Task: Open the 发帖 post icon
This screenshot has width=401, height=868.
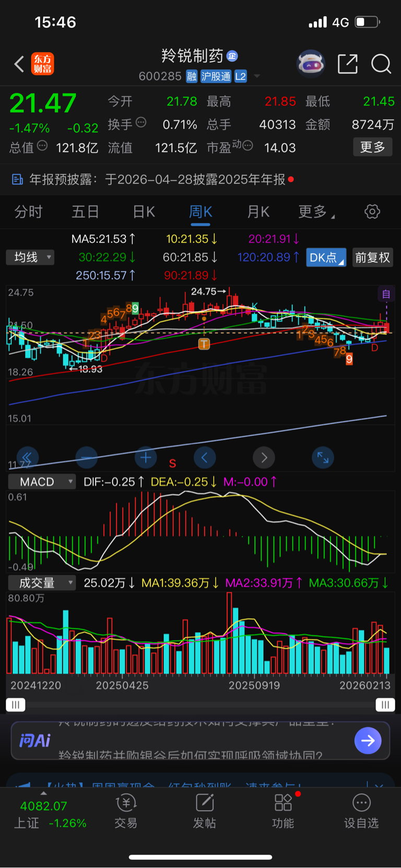Action: (x=204, y=812)
